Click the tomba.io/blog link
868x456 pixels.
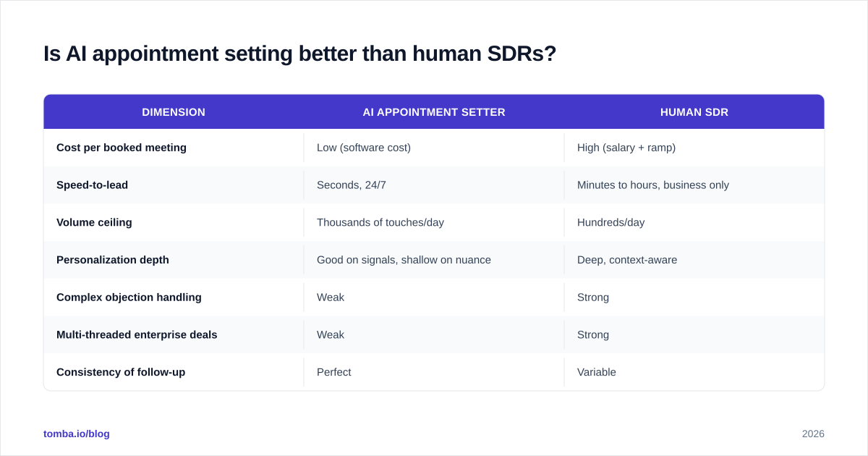point(77,434)
